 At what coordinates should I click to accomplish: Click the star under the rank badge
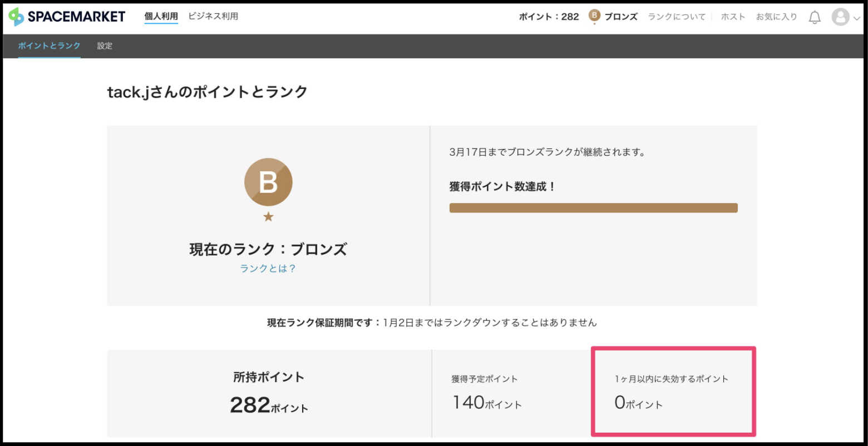[268, 217]
